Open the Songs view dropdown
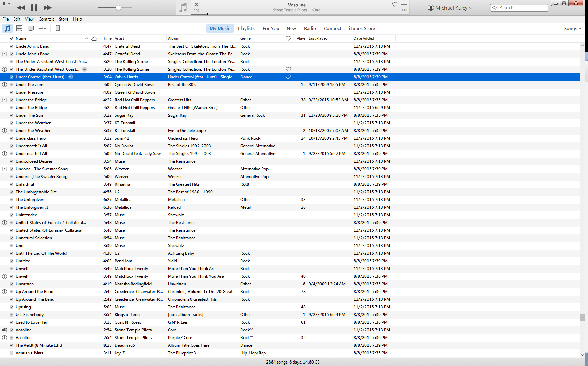This screenshot has width=588, height=366. 573,29
